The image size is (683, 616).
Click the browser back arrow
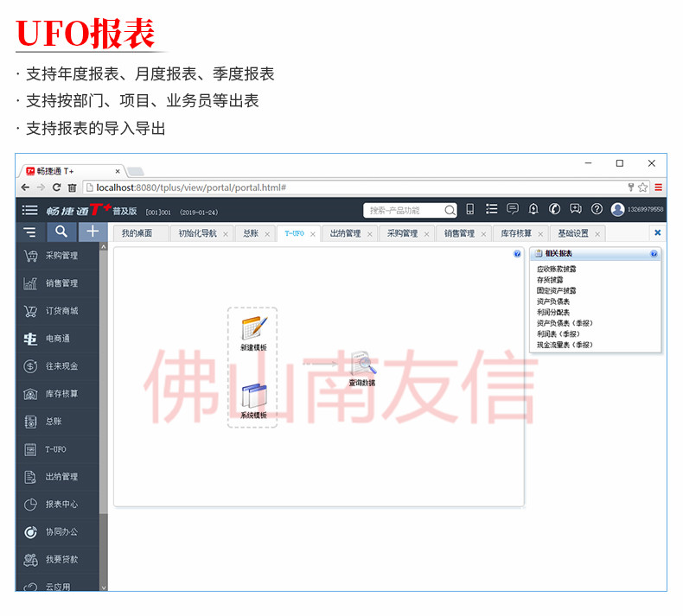pos(25,187)
